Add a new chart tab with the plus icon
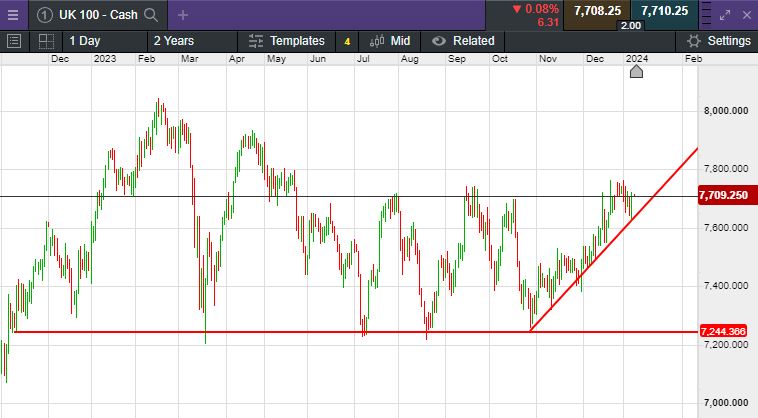 point(182,15)
